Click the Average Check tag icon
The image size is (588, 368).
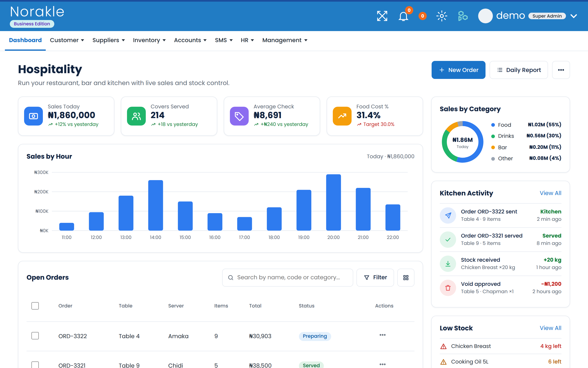(x=239, y=116)
